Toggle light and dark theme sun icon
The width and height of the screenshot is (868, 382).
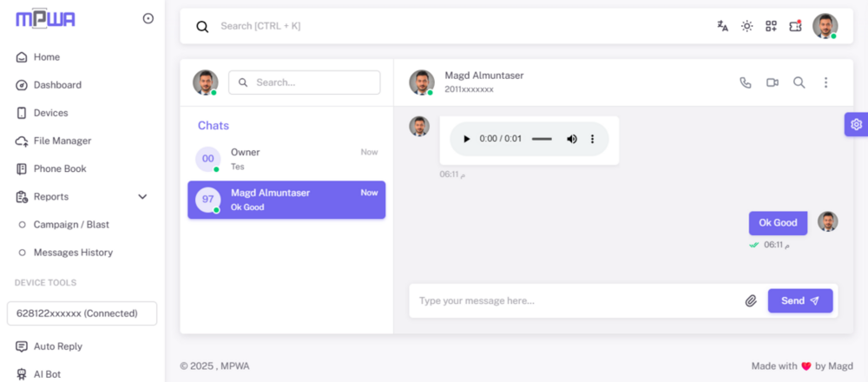click(x=746, y=26)
